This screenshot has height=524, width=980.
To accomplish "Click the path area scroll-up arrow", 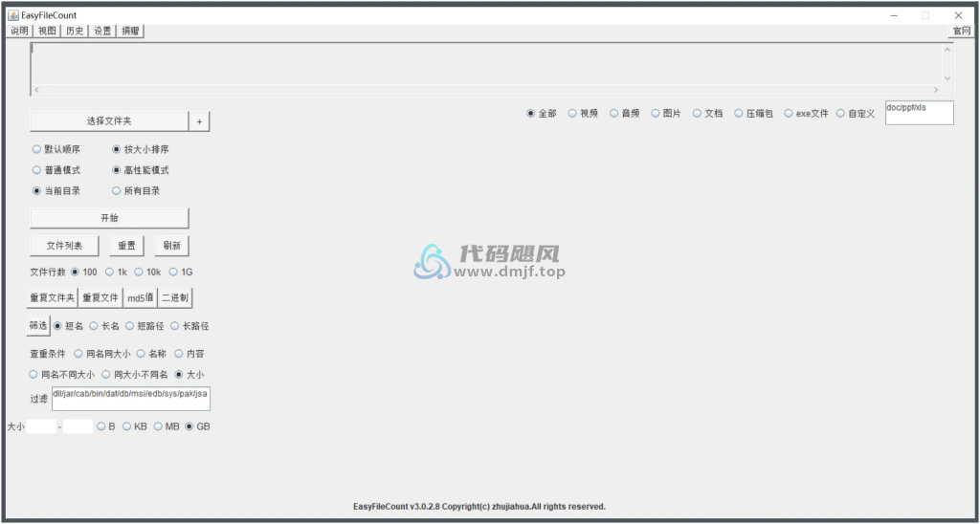I will [947, 50].
